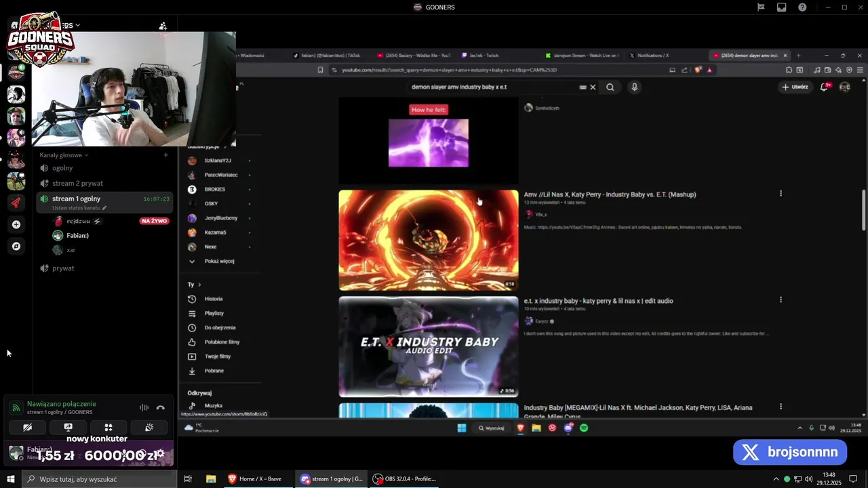Open options menu for e.t. x industry baby video
868x488 pixels.
[x=781, y=300]
